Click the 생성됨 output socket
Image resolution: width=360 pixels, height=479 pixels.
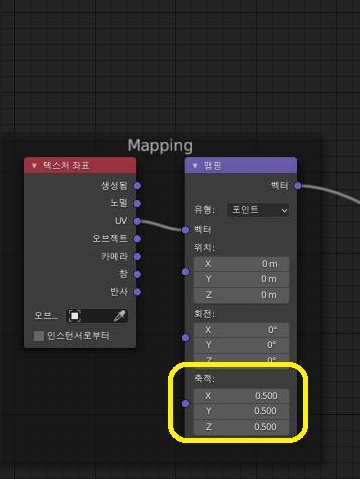click(137, 186)
